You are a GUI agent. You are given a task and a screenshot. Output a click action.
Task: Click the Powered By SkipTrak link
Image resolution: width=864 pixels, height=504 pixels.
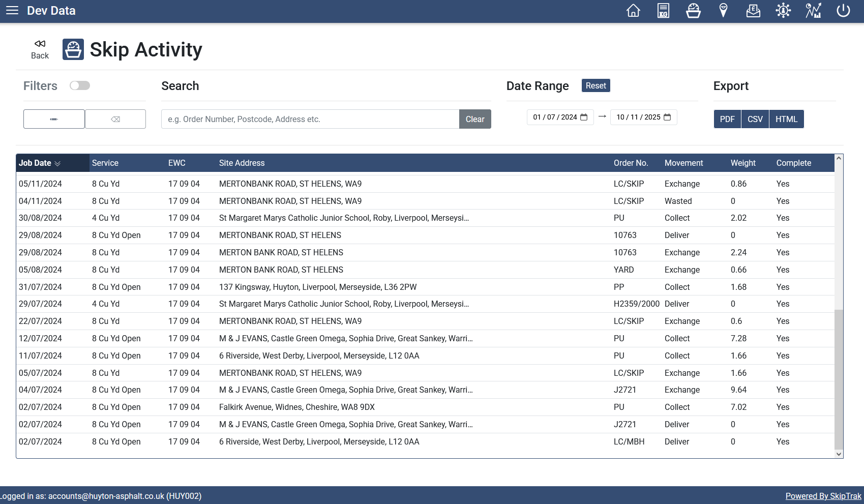[823, 496]
